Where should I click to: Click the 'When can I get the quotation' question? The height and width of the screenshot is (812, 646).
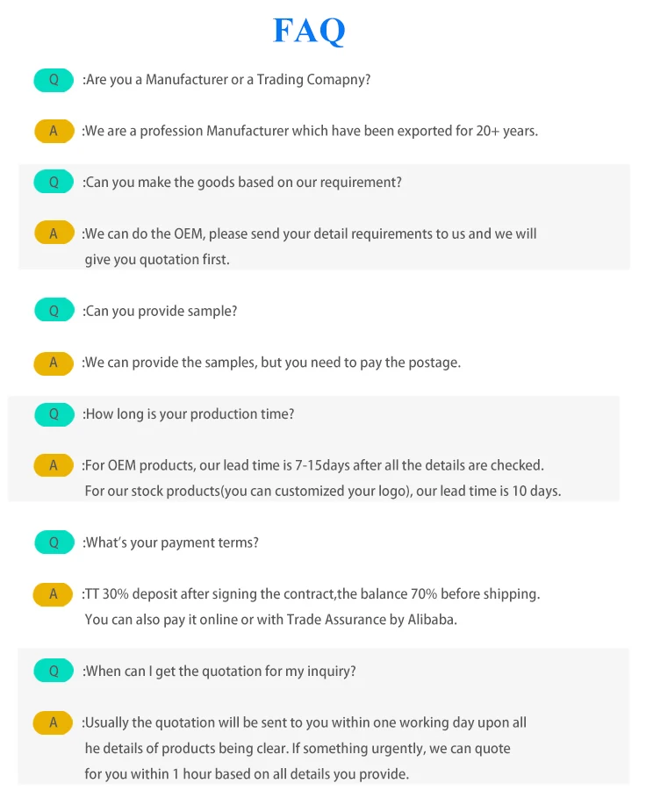click(x=219, y=672)
